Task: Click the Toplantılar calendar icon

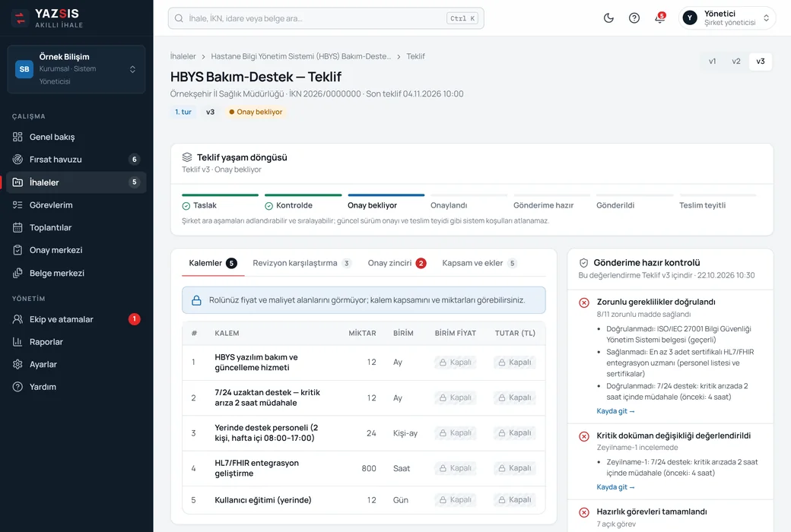Action: click(17, 227)
